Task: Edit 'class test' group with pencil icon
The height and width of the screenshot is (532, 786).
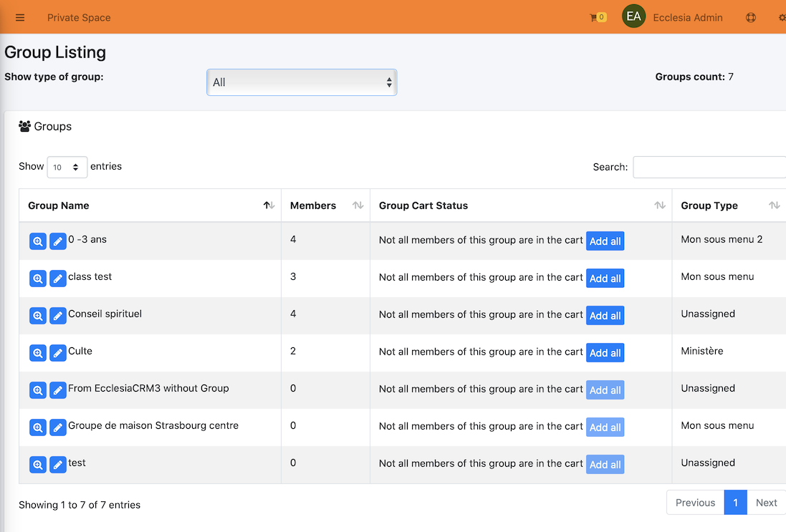Action: 58,279
